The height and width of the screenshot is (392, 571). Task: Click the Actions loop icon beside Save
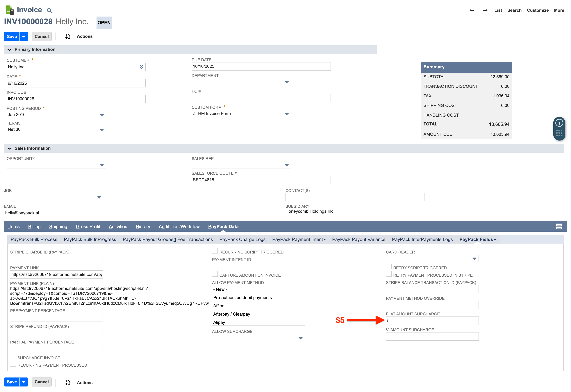point(68,36)
